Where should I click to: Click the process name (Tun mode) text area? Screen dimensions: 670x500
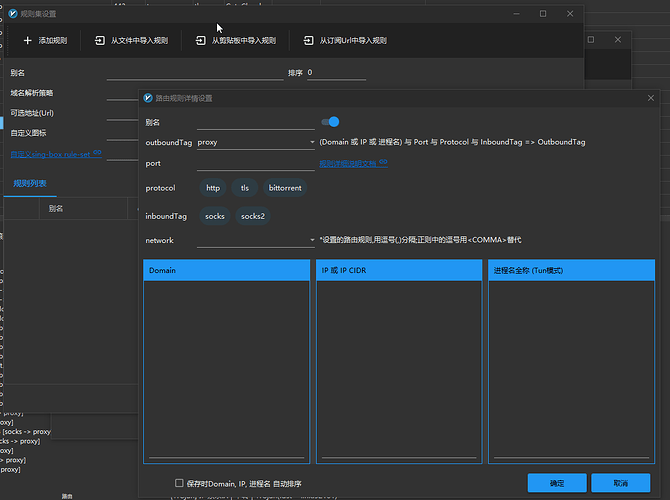point(571,370)
